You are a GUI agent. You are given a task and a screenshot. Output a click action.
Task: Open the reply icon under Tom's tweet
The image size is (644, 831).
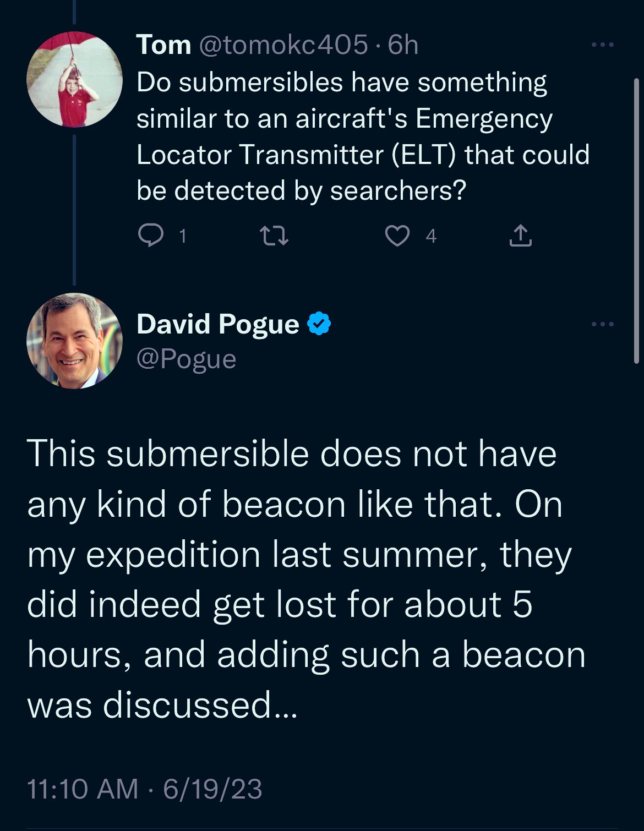[150, 236]
